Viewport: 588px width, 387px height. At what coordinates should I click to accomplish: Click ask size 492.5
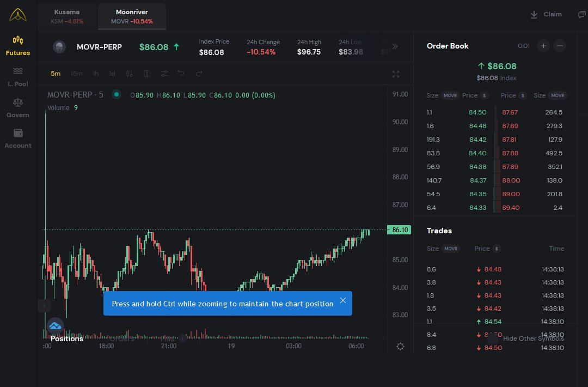click(x=554, y=153)
